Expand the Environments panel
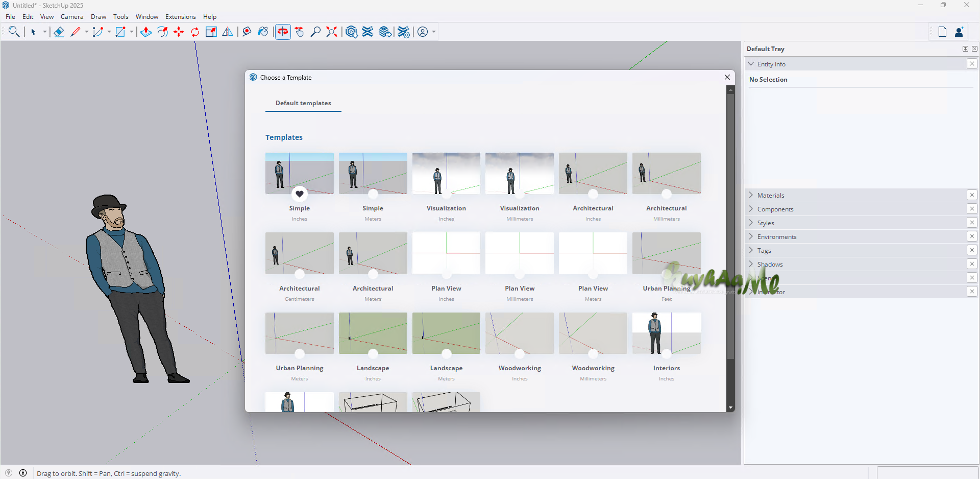This screenshot has height=479, width=980. tap(751, 236)
